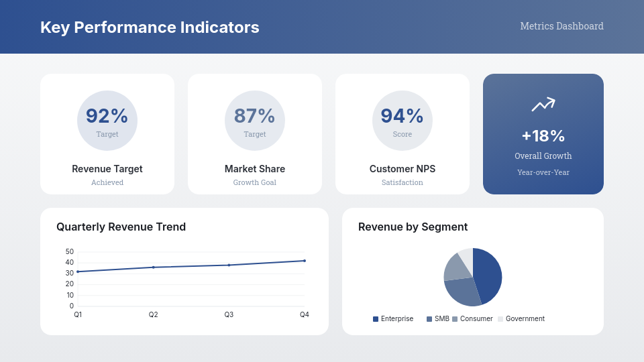
Task: Select the 92% Revenue Target circle
Action: (107, 121)
